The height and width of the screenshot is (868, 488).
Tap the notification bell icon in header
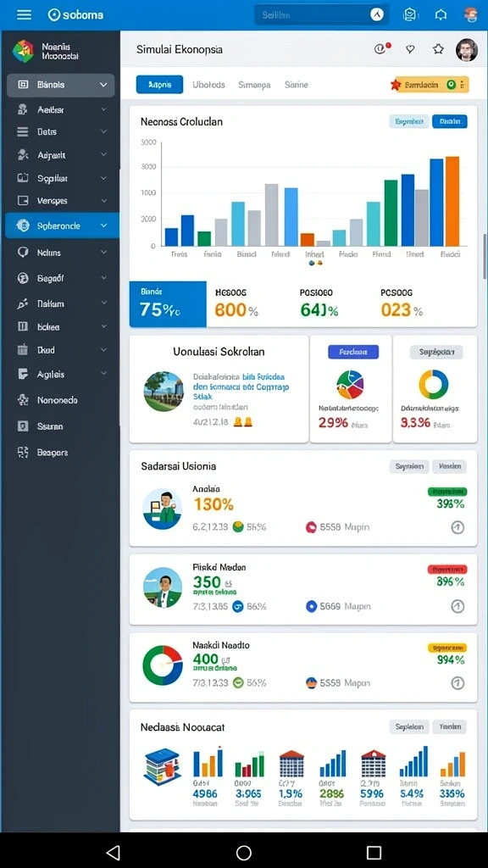441,15
